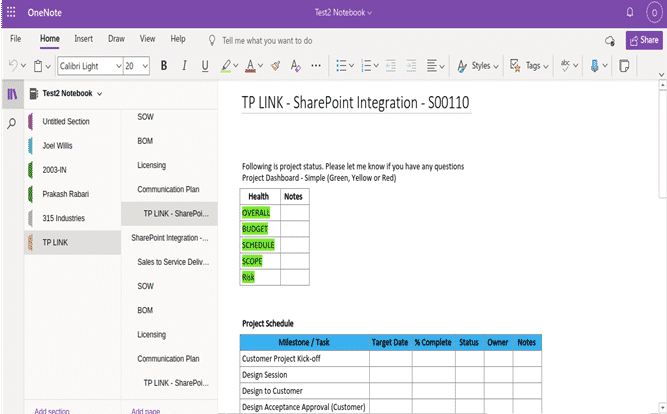
Task: Click the Add page link
Action: 146,410
